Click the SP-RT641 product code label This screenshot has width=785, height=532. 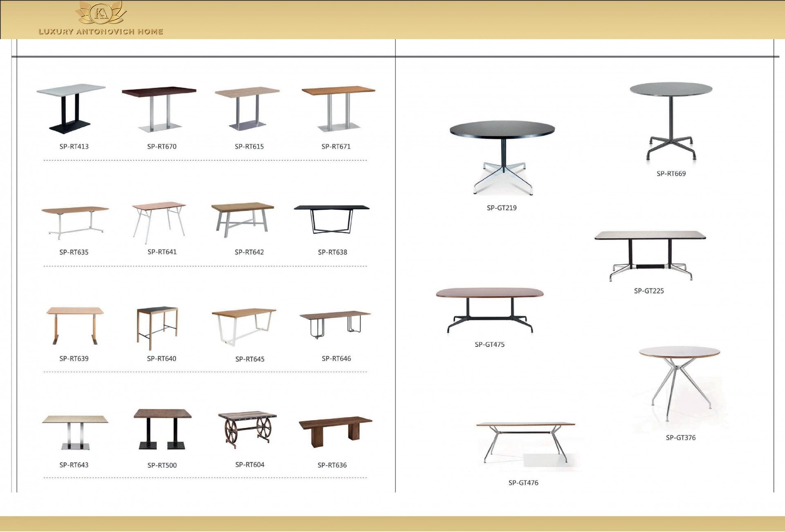(x=162, y=252)
